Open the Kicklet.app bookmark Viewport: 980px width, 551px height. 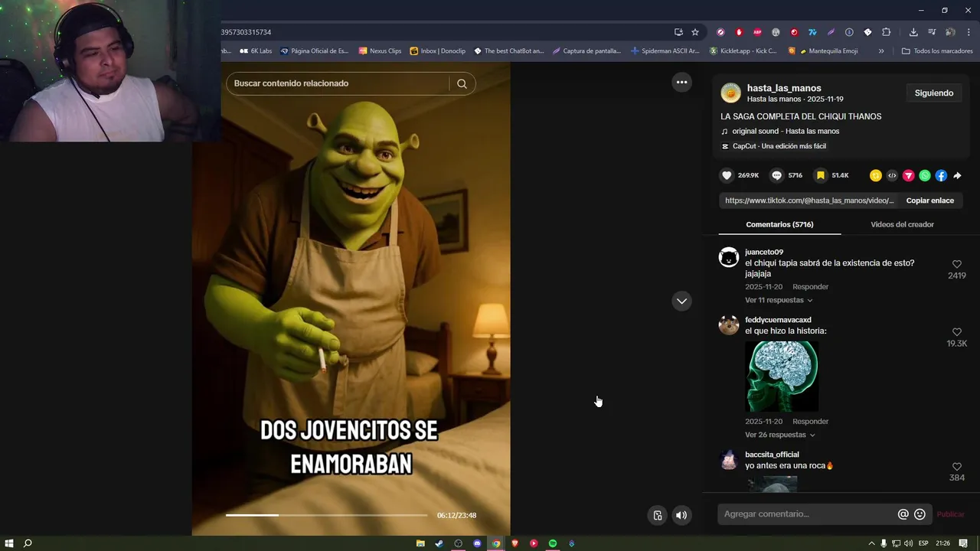743,51
